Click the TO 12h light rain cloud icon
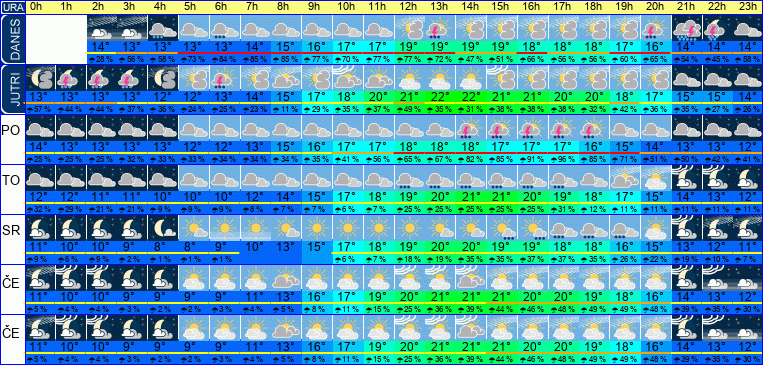This screenshot has height=365, width=763. 409,178
